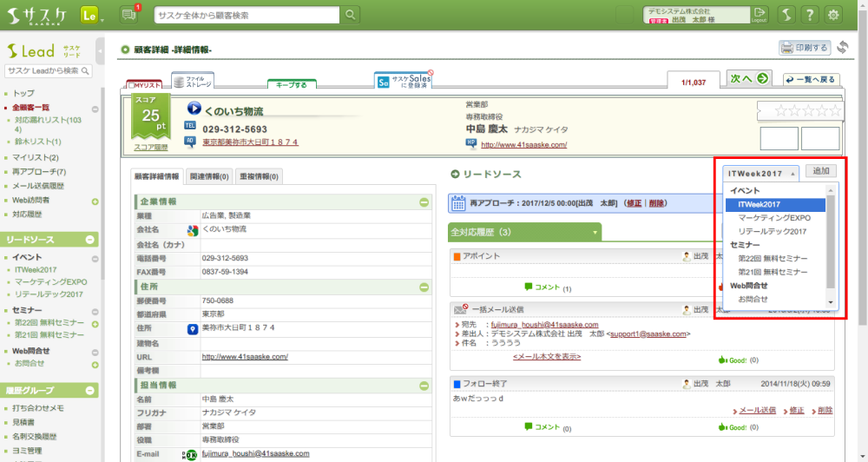Click the Logout icon
The width and height of the screenshot is (868, 462).
pyautogui.click(x=759, y=15)
